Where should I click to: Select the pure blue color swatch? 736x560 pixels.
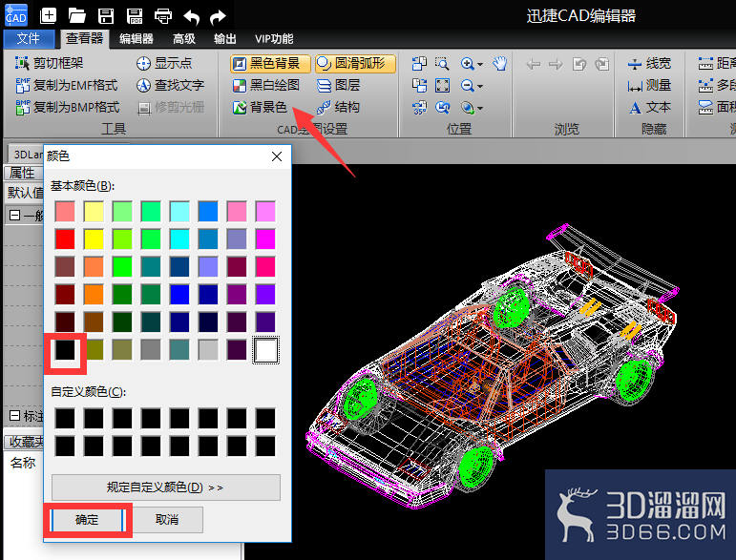[179, 295]
